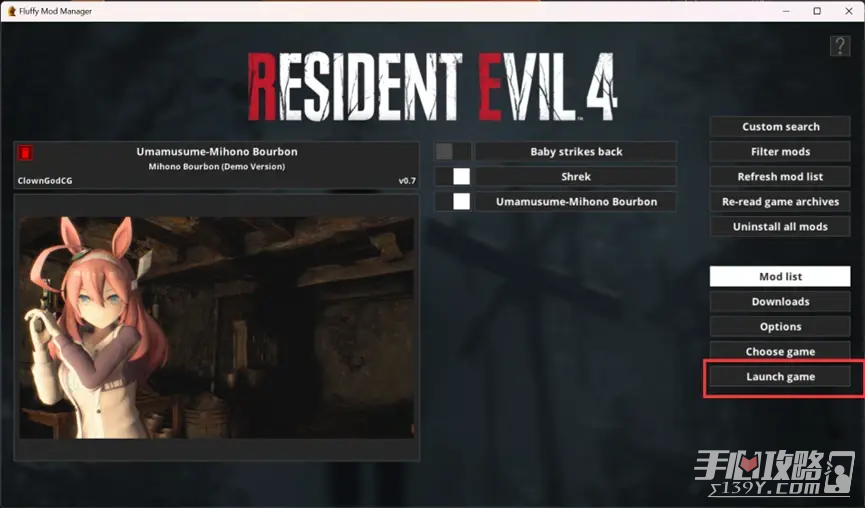The height and width of the screenshot is (508, 865).
Task: Toggle the Umamusume-Mihono Bourbon mod switch
Action: 453,202
